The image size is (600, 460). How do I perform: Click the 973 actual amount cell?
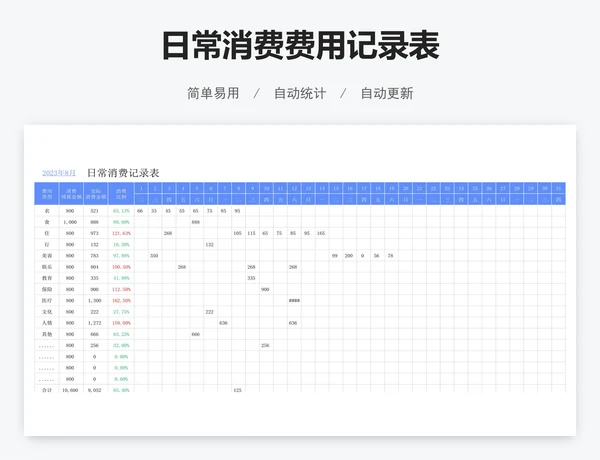[95, 233]
